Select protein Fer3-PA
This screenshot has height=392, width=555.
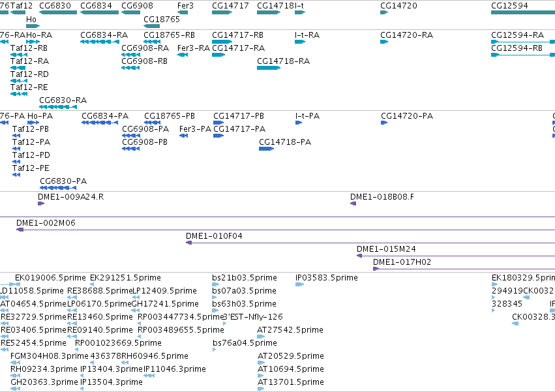(195, 129)
